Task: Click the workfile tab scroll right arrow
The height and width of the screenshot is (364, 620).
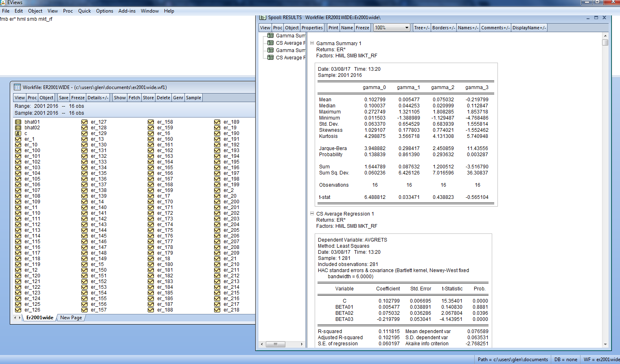Action: (20, 318)
